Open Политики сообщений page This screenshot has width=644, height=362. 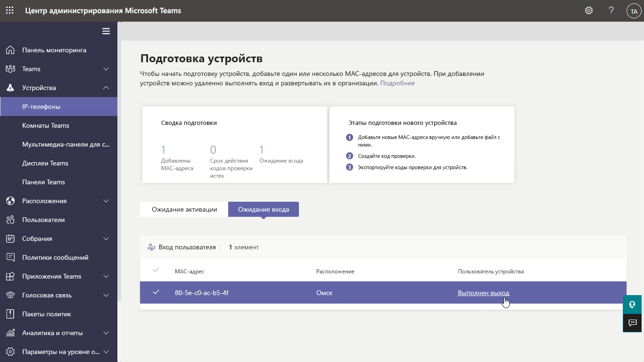(58, 257)
